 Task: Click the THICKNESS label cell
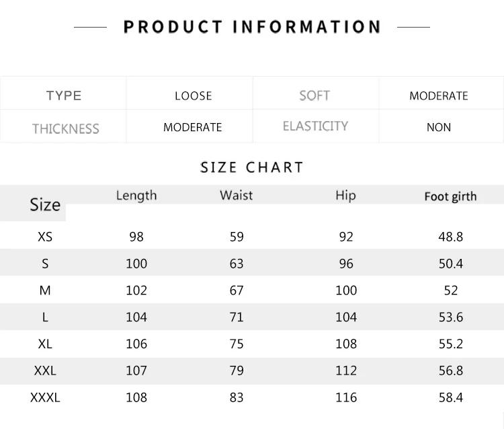tap(66, 128)
